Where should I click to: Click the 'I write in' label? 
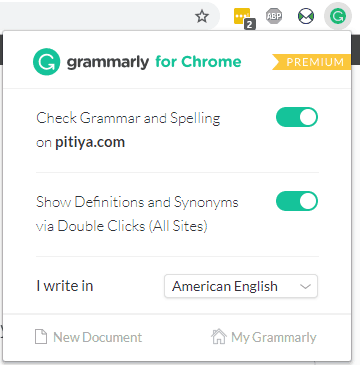[65, 286]
